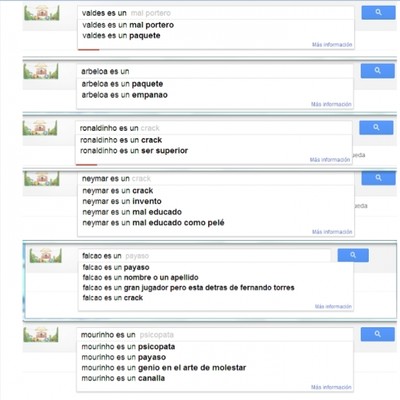Screen dimensions: 400x400
Task: Pick 'neymar es un mal educado como pelé'
Action: click(153, 223)
